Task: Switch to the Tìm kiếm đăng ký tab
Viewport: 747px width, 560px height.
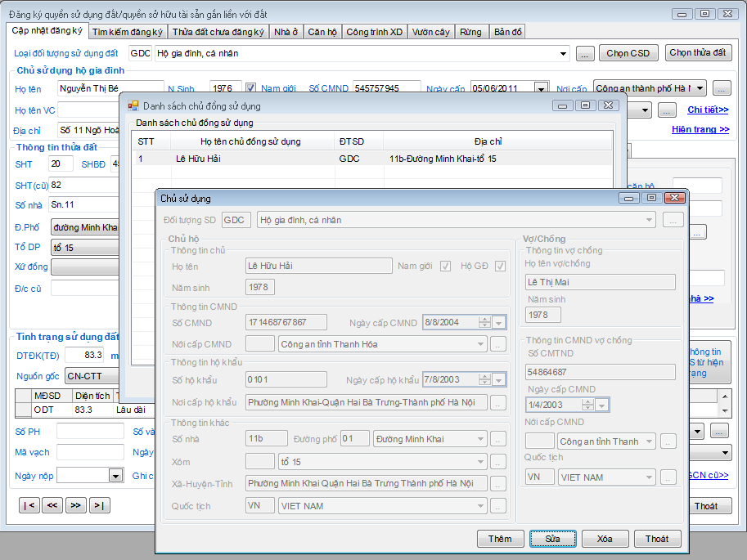Action: (x=127, y=32)
